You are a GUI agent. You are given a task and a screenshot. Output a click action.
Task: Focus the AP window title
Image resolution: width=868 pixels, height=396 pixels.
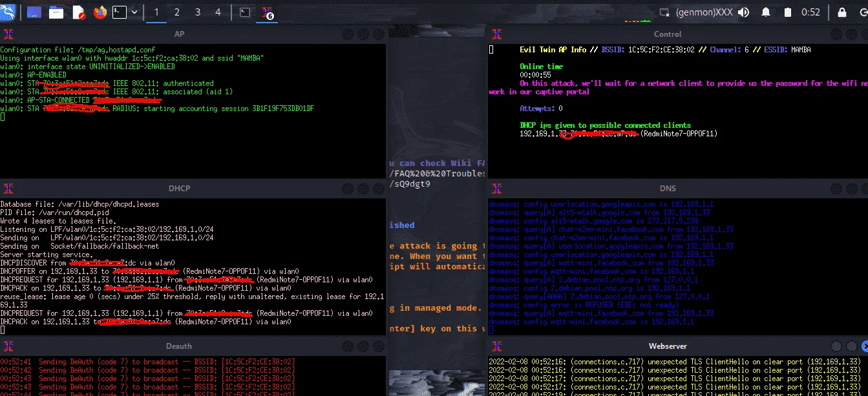[x=179, y=34]
